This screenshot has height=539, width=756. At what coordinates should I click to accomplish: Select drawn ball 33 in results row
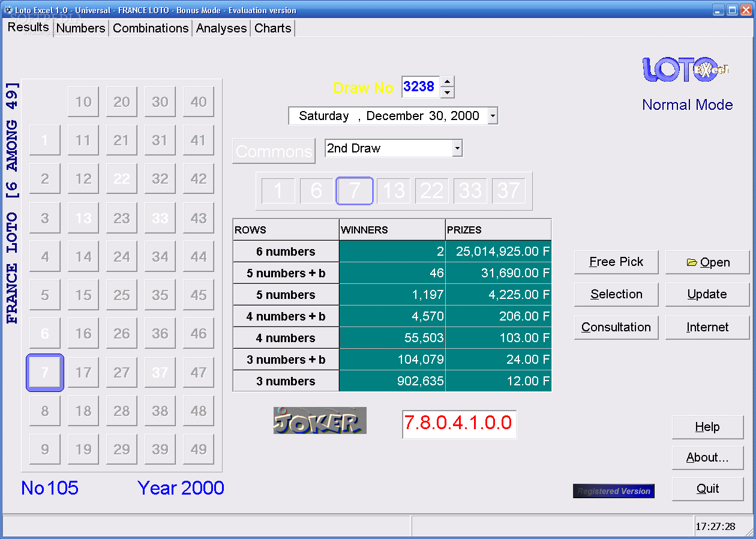(x=470, y=191)
